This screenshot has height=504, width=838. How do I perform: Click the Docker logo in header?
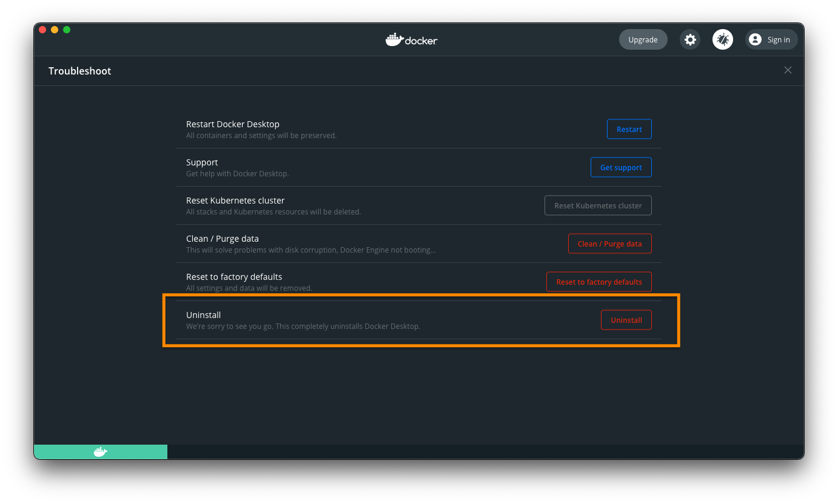tap(411, 39)
